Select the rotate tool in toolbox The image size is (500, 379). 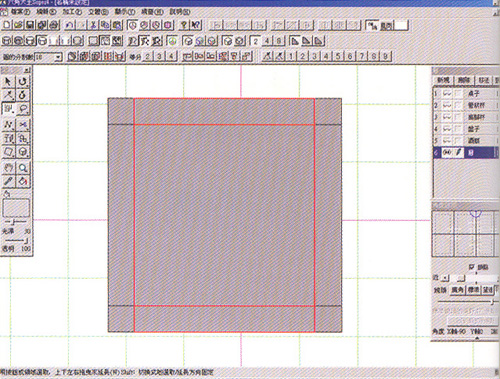(x=23, y=82)
